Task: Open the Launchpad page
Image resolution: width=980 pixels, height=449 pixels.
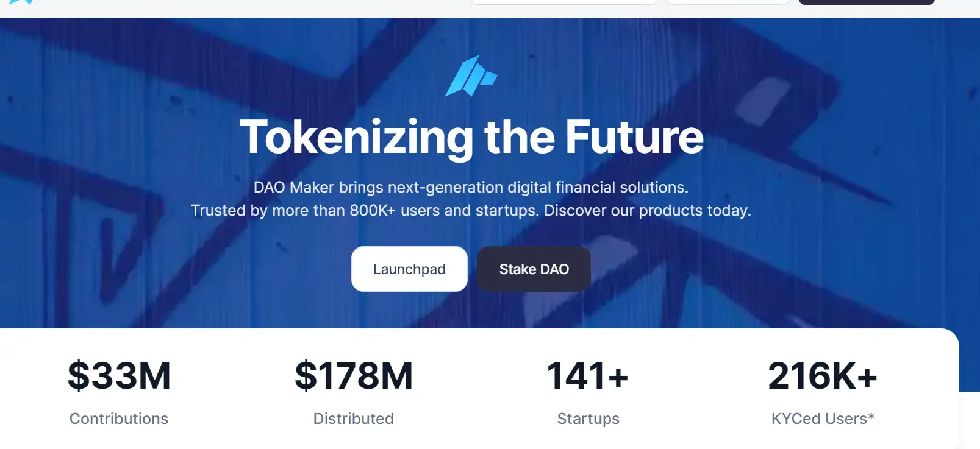Action: 409,269
